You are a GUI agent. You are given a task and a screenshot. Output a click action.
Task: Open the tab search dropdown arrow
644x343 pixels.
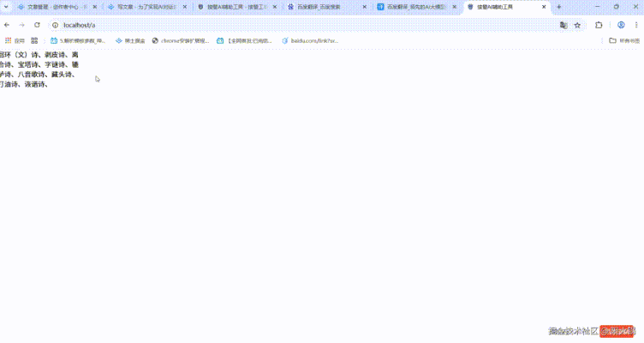pyautogui.click(x=6, y=7)
